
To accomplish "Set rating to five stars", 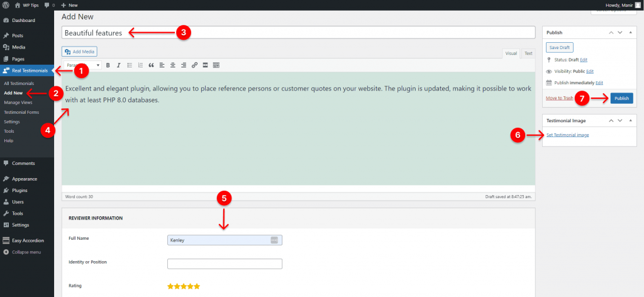I will coord(197,286).
